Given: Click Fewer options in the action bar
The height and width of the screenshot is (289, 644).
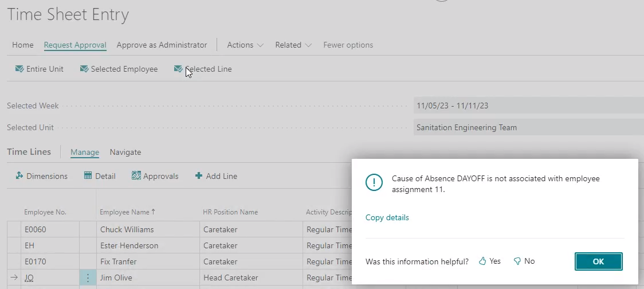Looking at the screenshot, I should click(x=348, y=45).
